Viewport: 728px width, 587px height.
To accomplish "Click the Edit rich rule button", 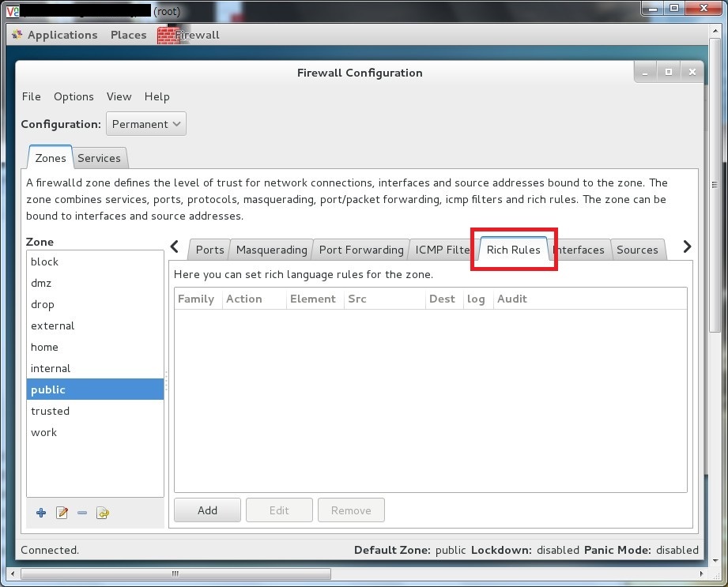I will pos(279,510).
